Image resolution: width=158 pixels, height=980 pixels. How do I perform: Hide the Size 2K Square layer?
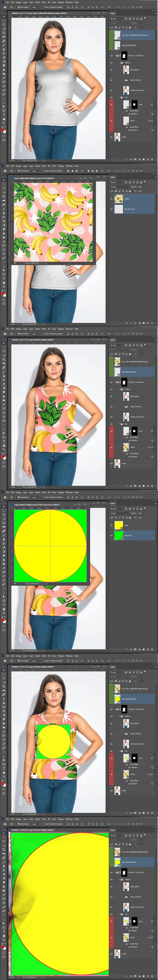tap(112, 209)
